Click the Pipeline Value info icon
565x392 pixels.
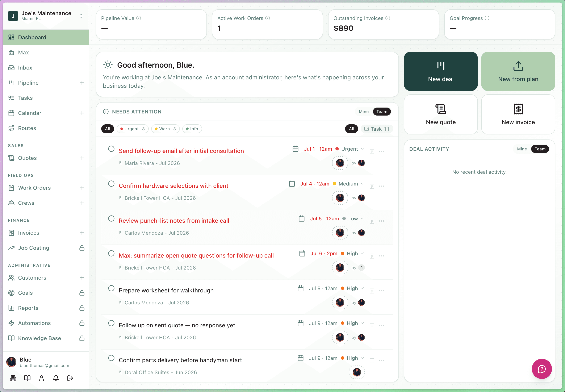click(139, 18)
